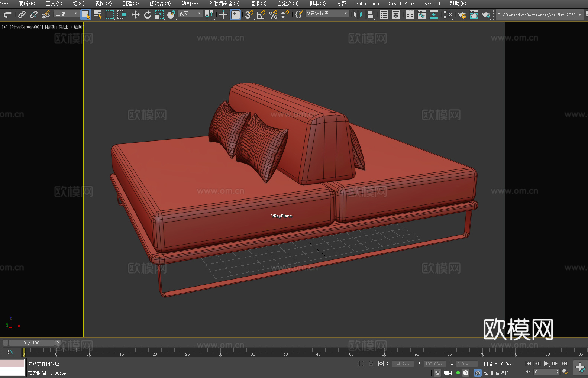Click the Mirror tool icon
588x378 pixels.
[x=358, y=14]
